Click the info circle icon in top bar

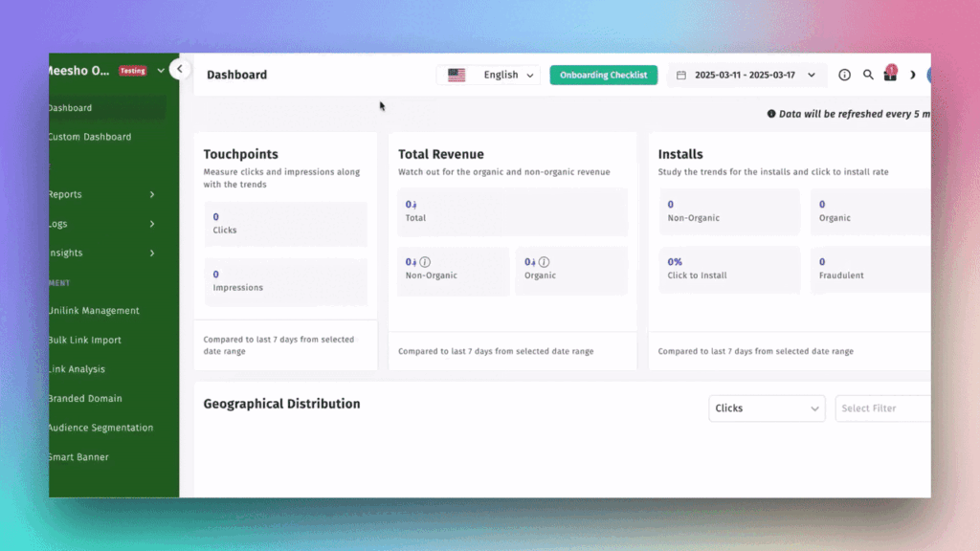844,75
